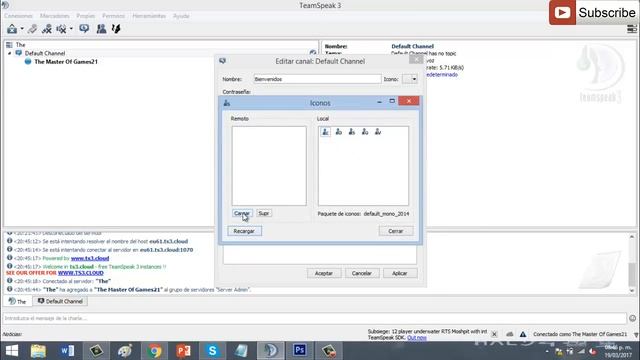The image size is (640, 360).
Task: Open Google Chrome from the taskbar
Action: (154, 351)
